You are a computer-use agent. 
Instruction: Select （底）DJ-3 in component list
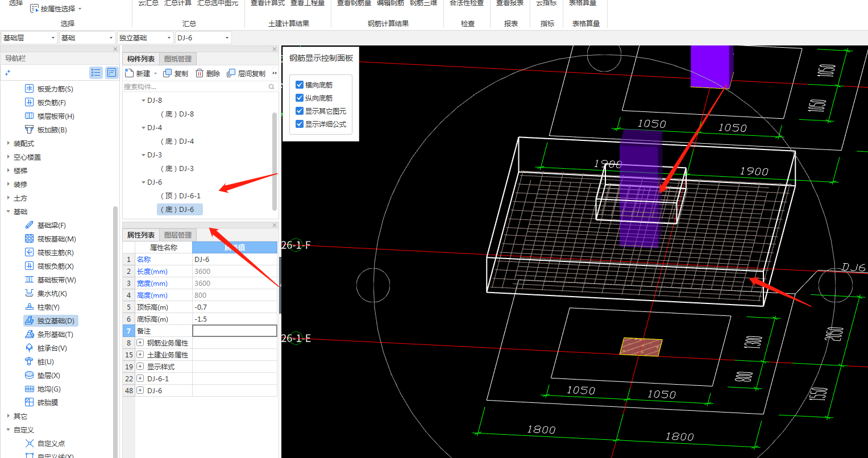pyautogui.click(x=176, y=169)
